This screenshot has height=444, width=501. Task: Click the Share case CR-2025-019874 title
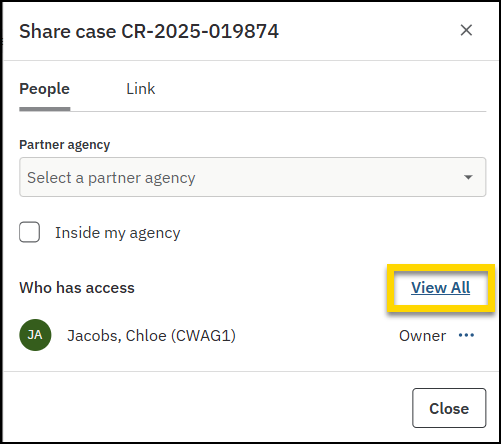(x=149, y=32)
